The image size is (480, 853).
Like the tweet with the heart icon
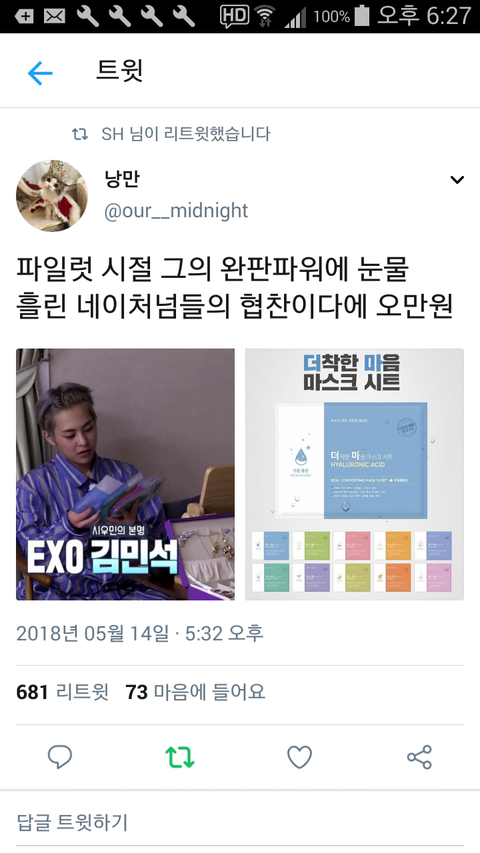[299, 757]
